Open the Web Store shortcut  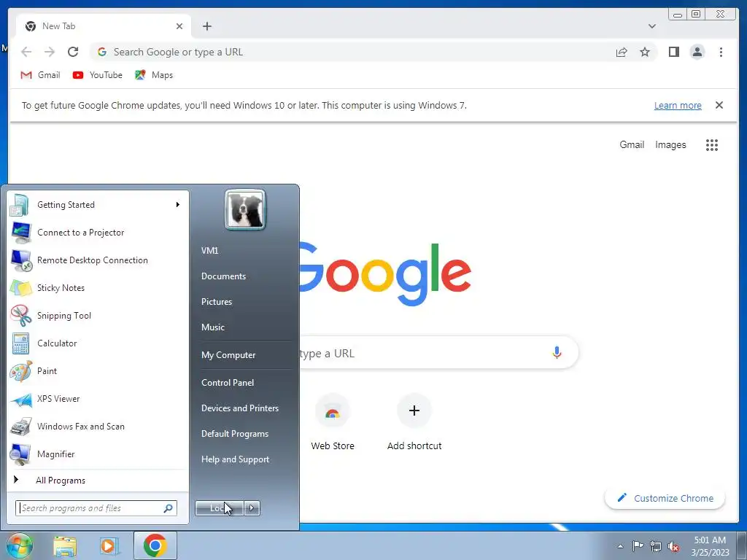[333, 422]
